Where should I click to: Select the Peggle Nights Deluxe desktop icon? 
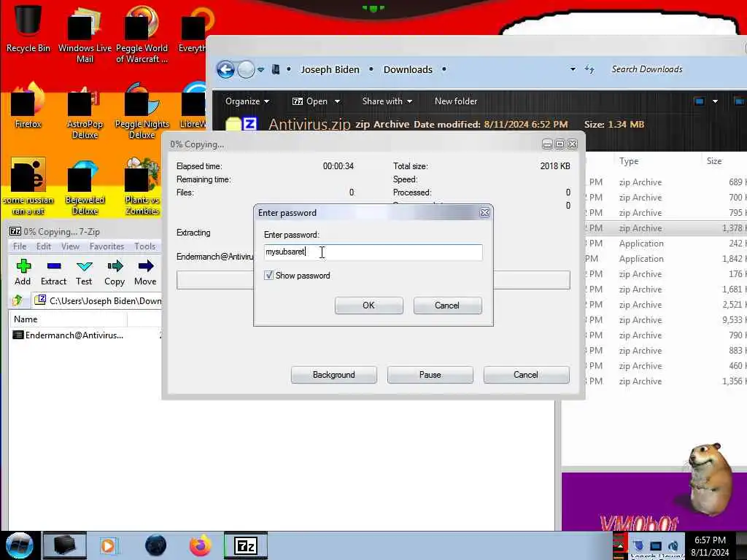pos(142,112)
